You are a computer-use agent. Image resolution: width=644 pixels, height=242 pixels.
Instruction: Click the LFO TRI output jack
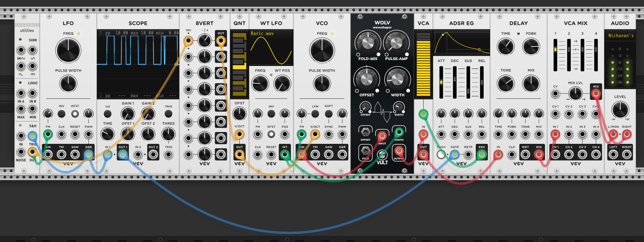61,154
